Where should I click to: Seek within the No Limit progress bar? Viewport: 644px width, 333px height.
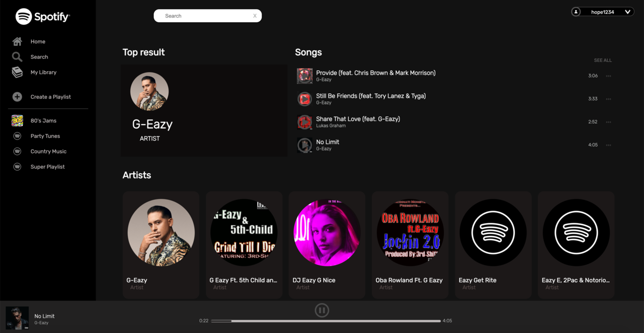(326, 320)
